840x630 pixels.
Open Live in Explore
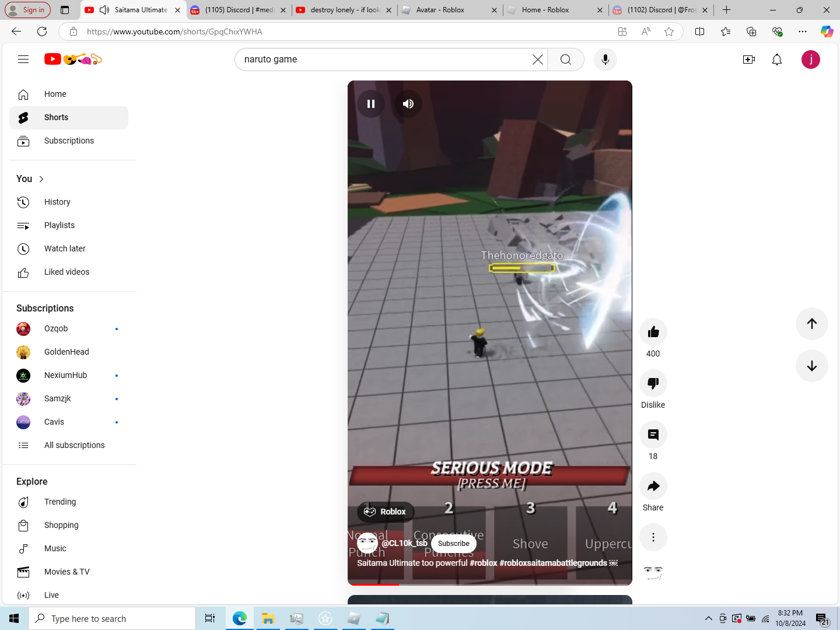[69, 595]
